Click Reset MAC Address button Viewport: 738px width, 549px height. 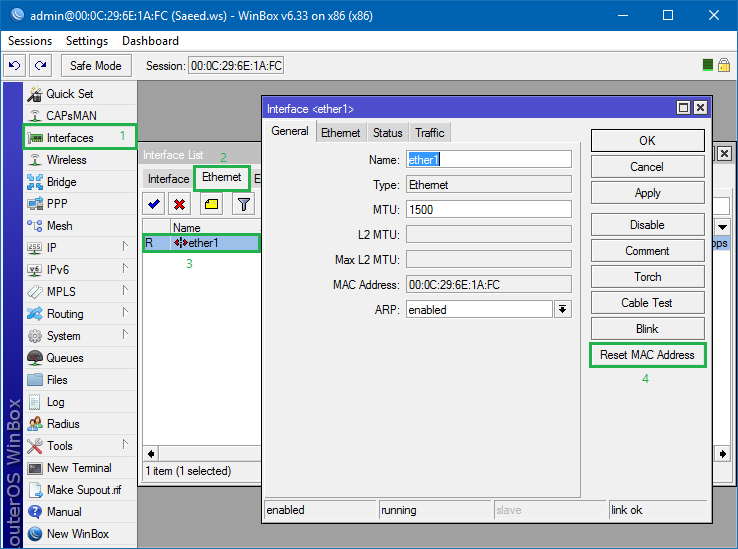(x=647, y=355)
